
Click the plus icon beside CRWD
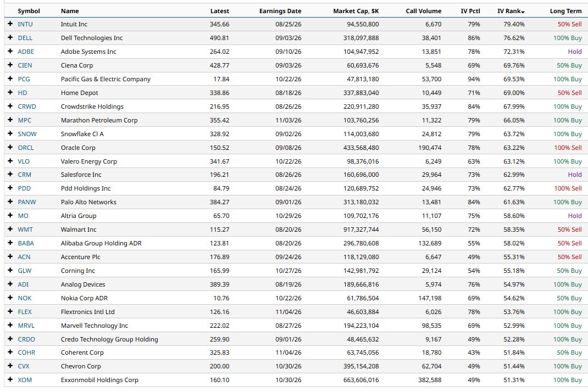10,106
